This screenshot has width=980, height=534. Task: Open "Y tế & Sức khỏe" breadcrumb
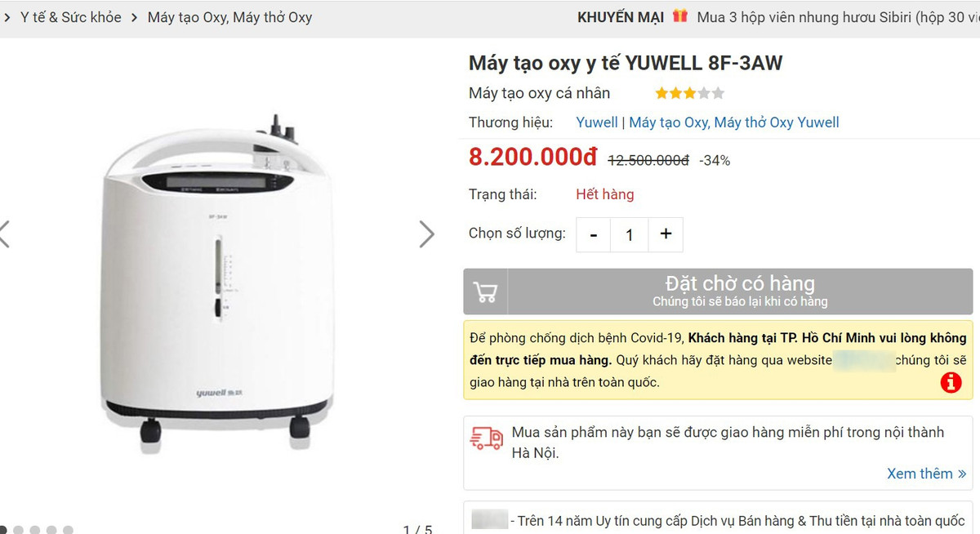pos(71,17)
